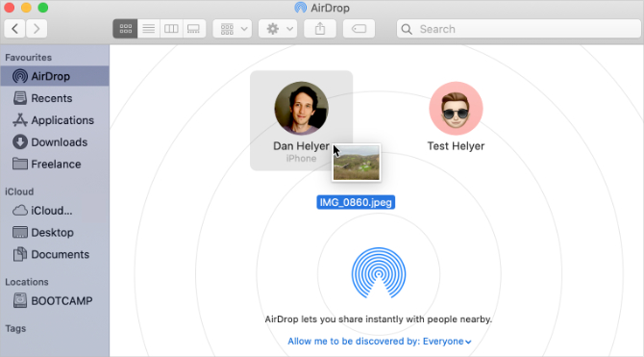Click the Test Helyer name label
The width and height of the screenshot is (644, 357).
456,146
